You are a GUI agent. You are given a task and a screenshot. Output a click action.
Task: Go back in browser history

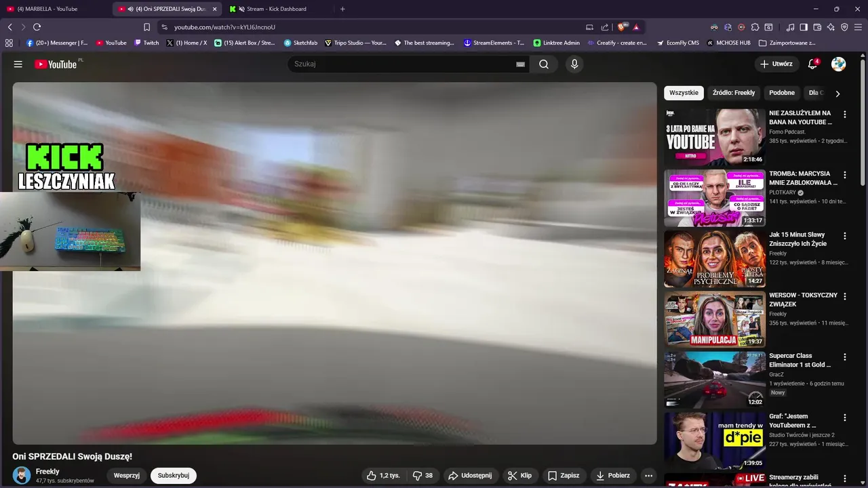pos(9,27)
